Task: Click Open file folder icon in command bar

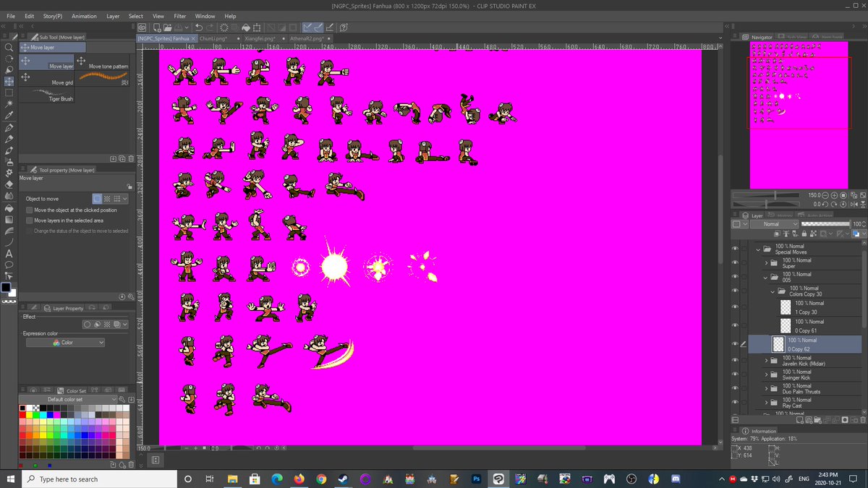Action: click(167, 27)
